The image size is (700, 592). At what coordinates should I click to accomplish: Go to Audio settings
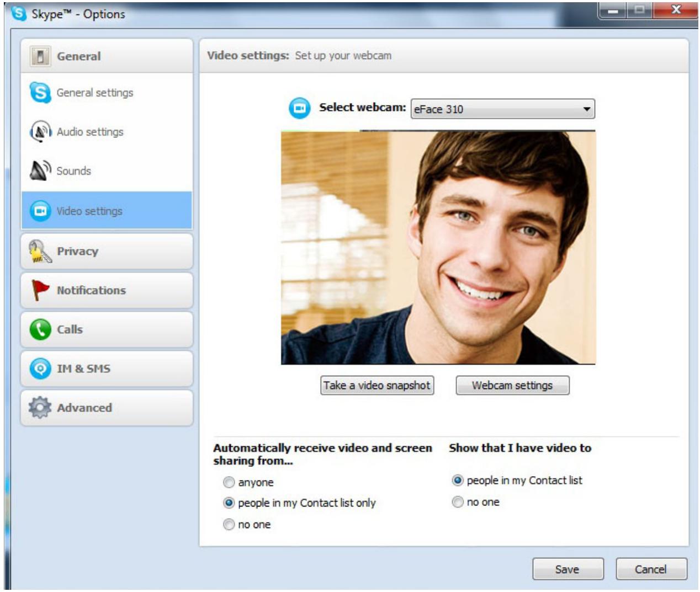[107, 131]
